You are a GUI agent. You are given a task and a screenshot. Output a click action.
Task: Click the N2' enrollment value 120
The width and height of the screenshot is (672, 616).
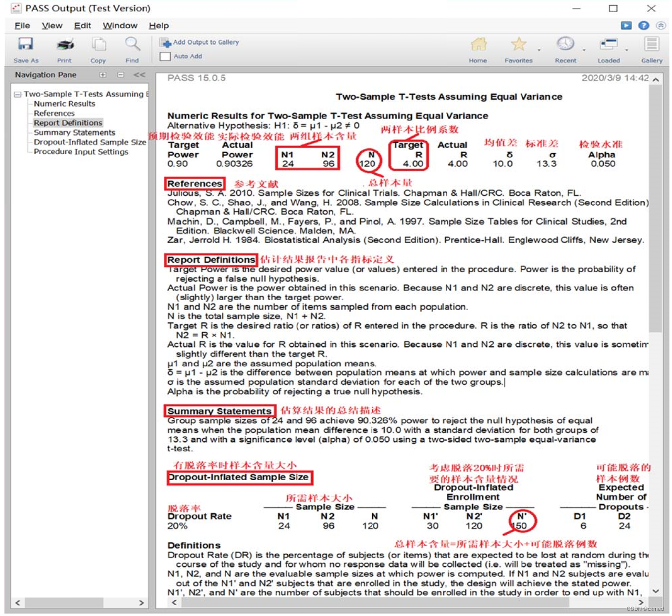click(474, 526)
